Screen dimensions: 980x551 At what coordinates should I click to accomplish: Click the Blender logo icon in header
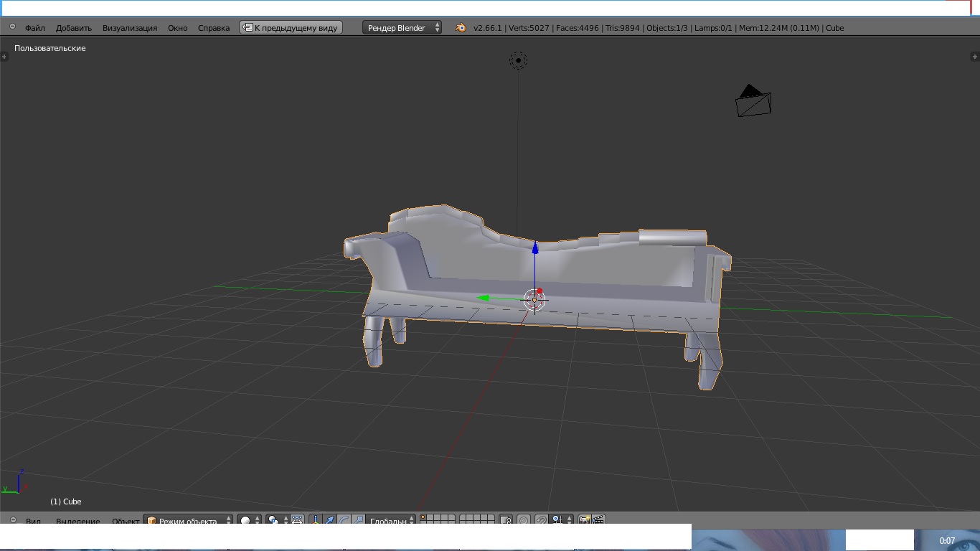(460, 28)
